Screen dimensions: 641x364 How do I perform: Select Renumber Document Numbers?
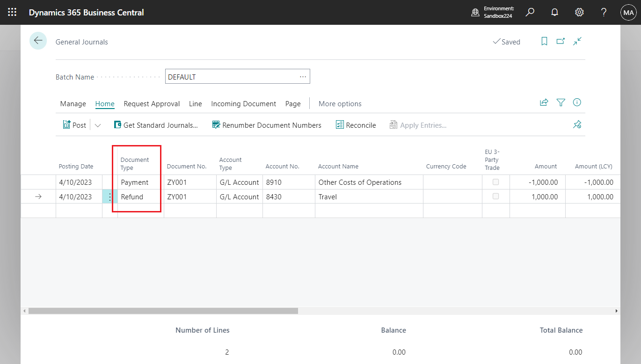266,124
